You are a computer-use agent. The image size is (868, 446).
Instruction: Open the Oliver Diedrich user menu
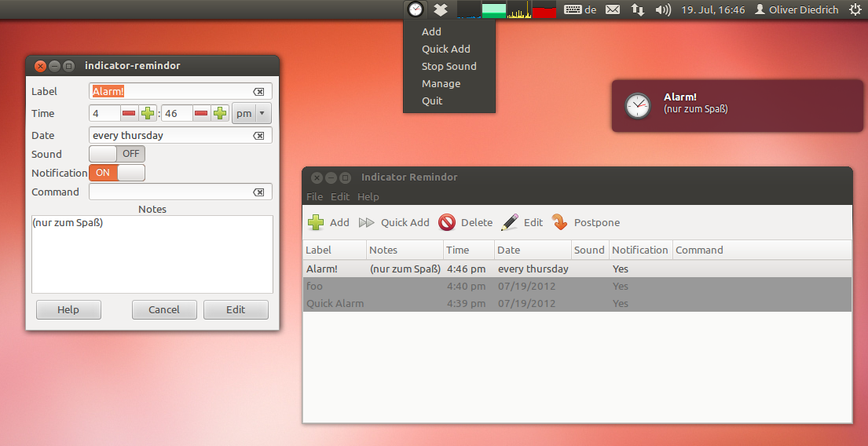797,9
